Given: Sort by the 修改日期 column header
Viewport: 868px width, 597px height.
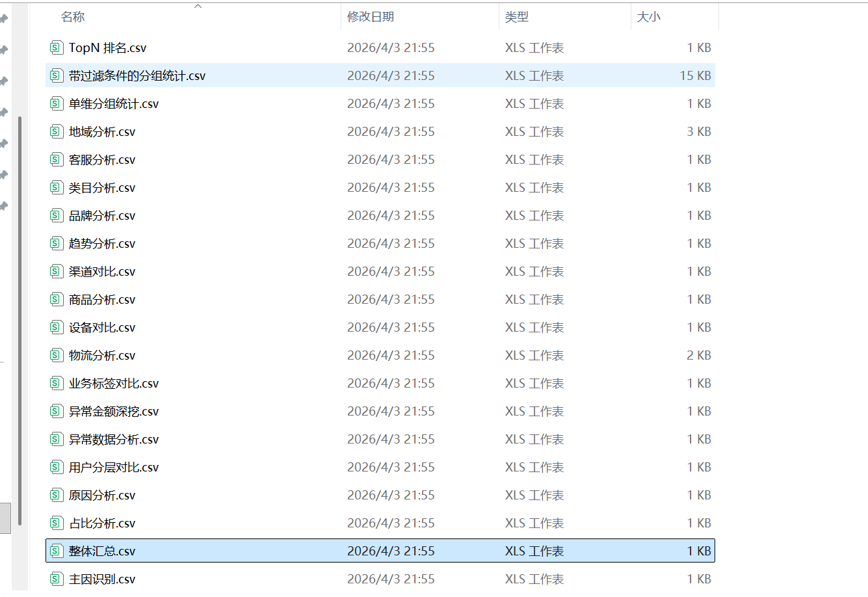Looking at the screenshot, I should coord(371,17).
